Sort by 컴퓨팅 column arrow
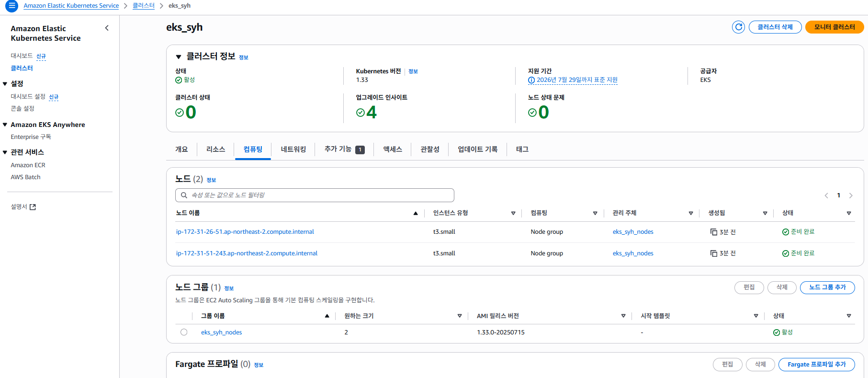The image size is (868, 378). (595, 213)
